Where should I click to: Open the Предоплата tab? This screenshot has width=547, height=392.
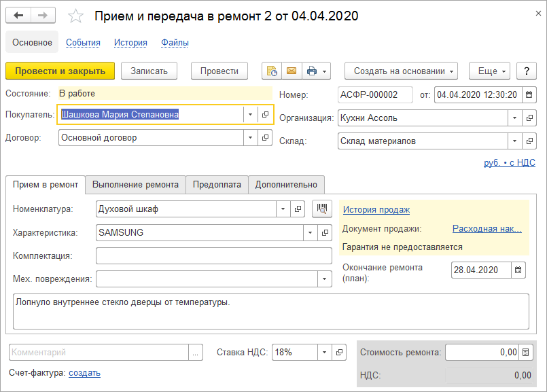click(x=217, y=184)
